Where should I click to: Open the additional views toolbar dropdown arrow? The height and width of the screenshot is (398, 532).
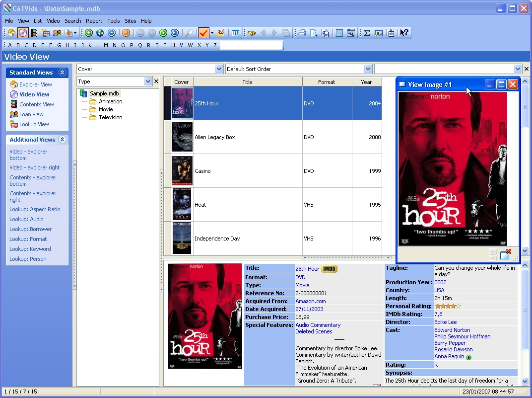[75, 33]
